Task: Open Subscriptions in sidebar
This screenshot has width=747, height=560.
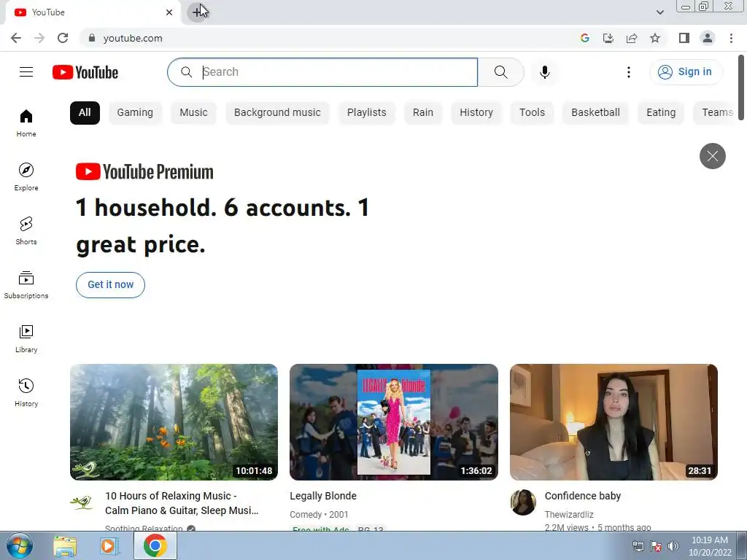Action: tap(26, 284)
